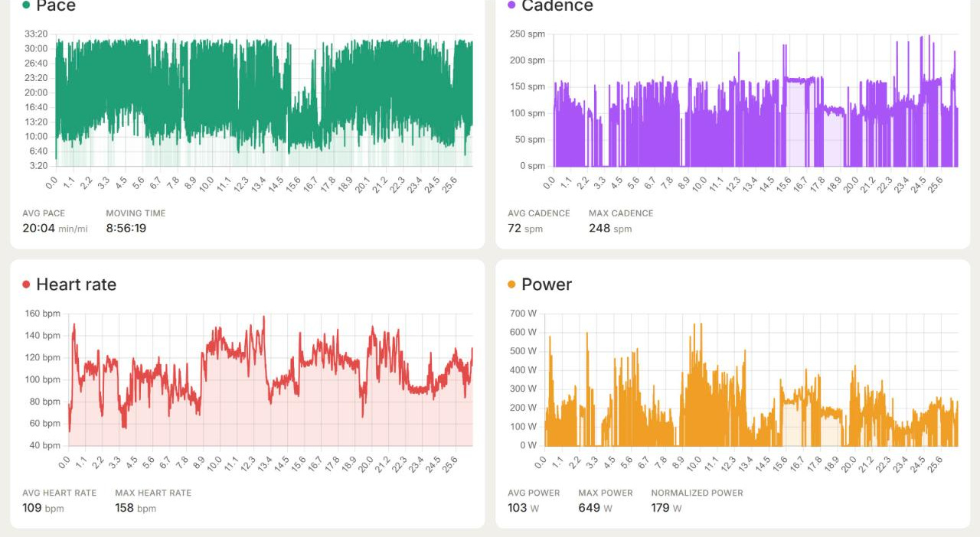980x537 pixels.
Task: Click the Cadence chart title
Action: coord(557,5)
